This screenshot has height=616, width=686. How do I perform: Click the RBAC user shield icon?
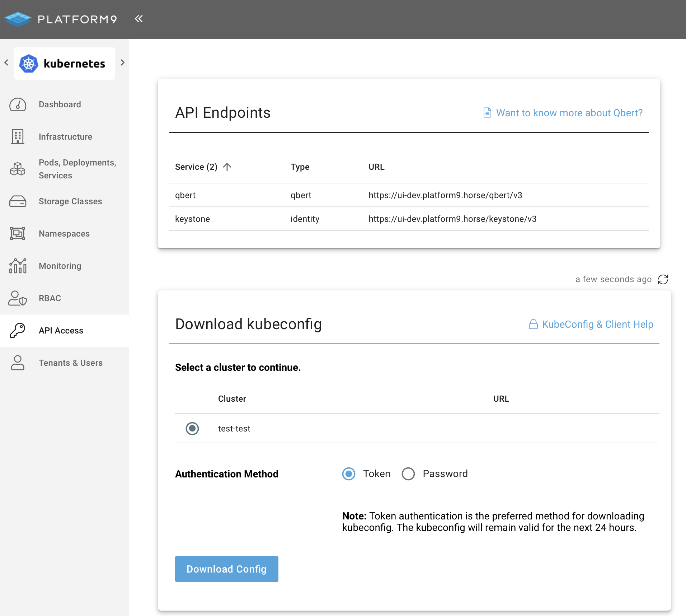[18, 298]
